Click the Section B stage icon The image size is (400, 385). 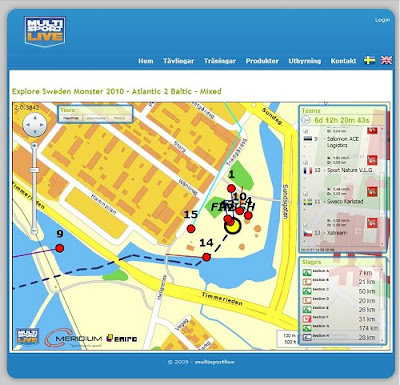(x=307, y=282)
